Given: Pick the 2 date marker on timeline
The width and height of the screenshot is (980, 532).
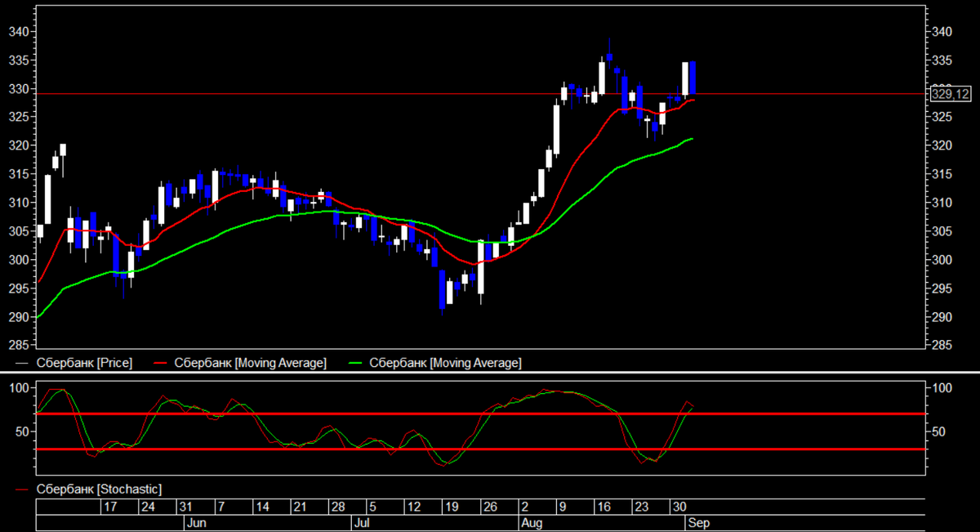Looking at the screenshot, I should (523, 507).
